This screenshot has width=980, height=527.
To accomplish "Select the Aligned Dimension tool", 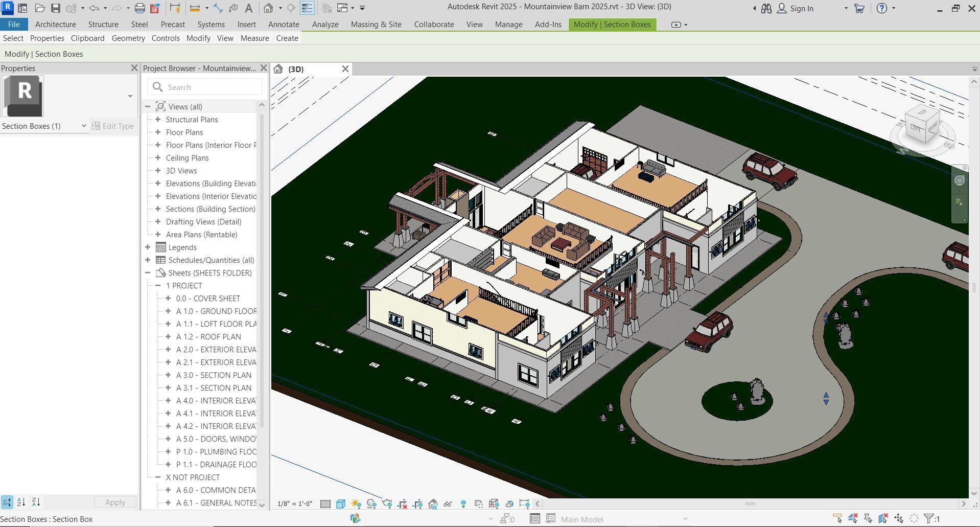I will pyautogui.click(x=218, y=8).
